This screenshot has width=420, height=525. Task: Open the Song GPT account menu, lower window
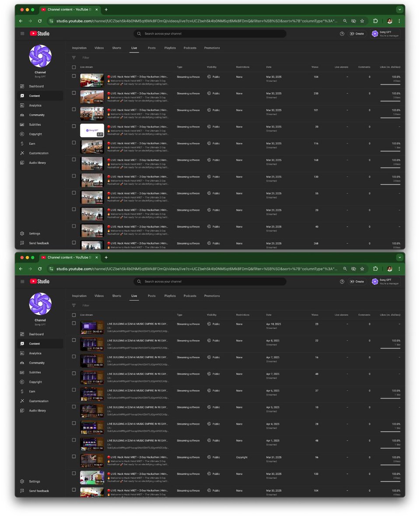click(x=385, y=282)
